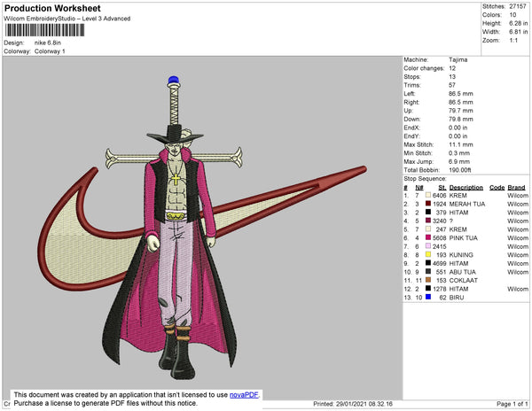Click the Max Stitch value 11.1 mm

point(461,144)
